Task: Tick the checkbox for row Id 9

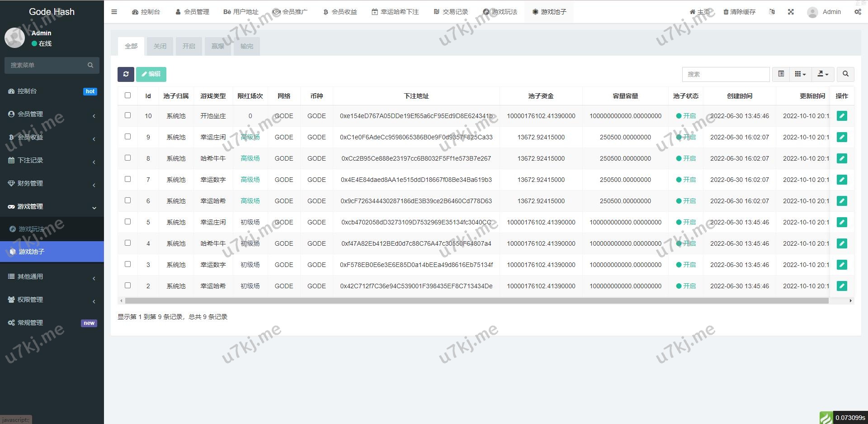Action: coord(128,137)
